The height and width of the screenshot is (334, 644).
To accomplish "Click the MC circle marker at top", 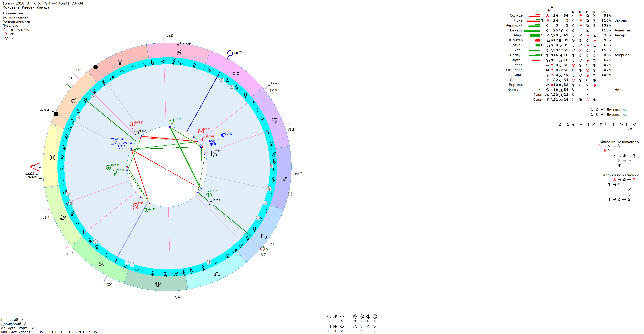I will point(230,53).
